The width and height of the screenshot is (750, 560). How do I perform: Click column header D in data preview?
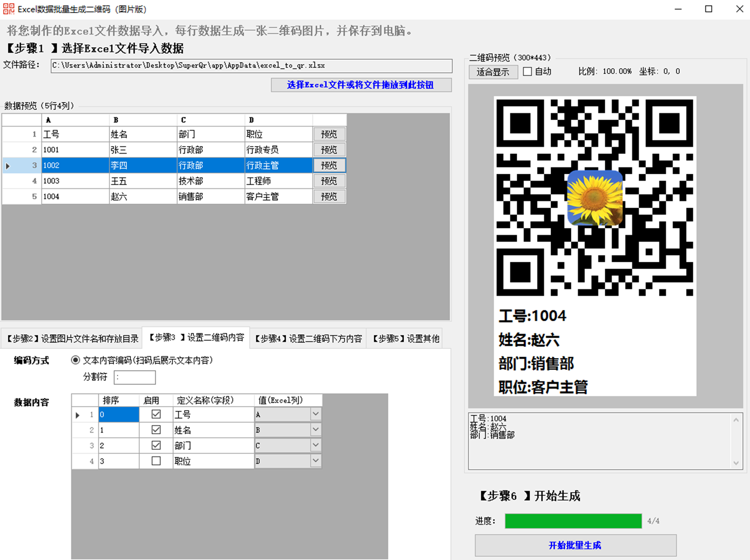pyautogui.click(x=278, y=120)
